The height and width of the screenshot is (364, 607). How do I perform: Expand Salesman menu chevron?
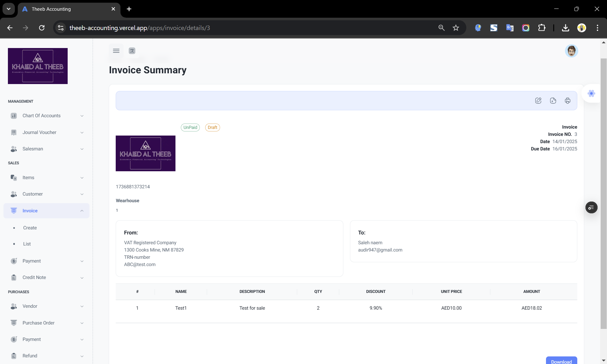click(82, 149)
